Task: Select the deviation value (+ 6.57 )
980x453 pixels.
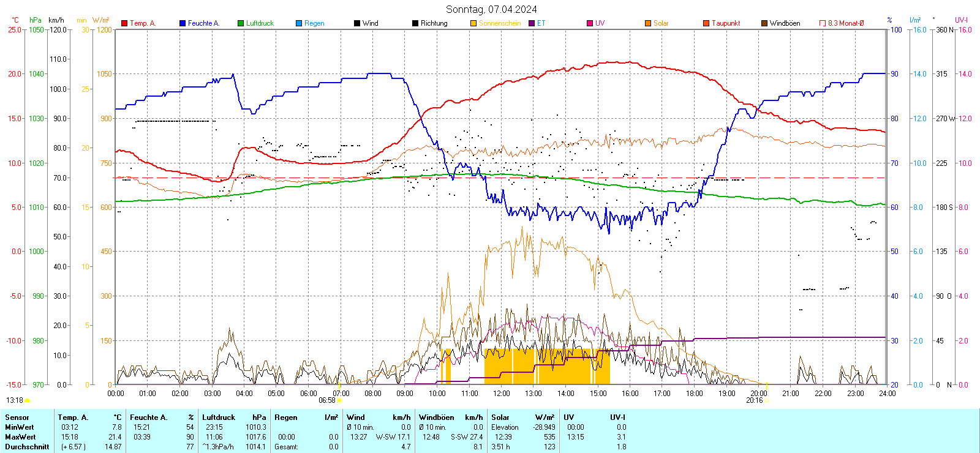Action: tap(73, 447)
